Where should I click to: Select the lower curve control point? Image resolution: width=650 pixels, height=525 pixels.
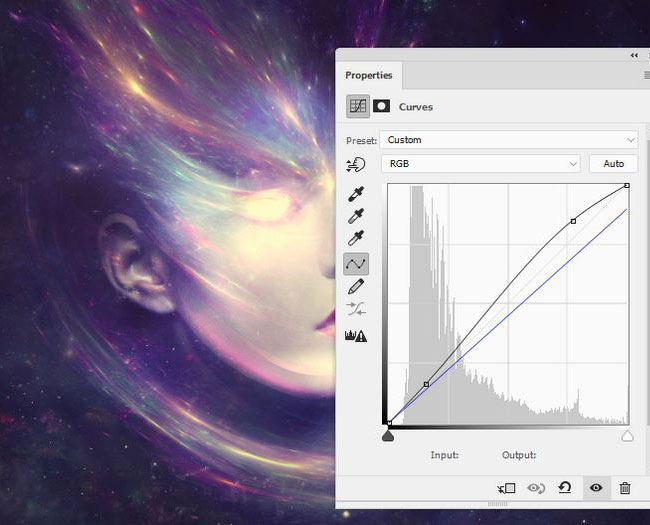click(427, 385)
